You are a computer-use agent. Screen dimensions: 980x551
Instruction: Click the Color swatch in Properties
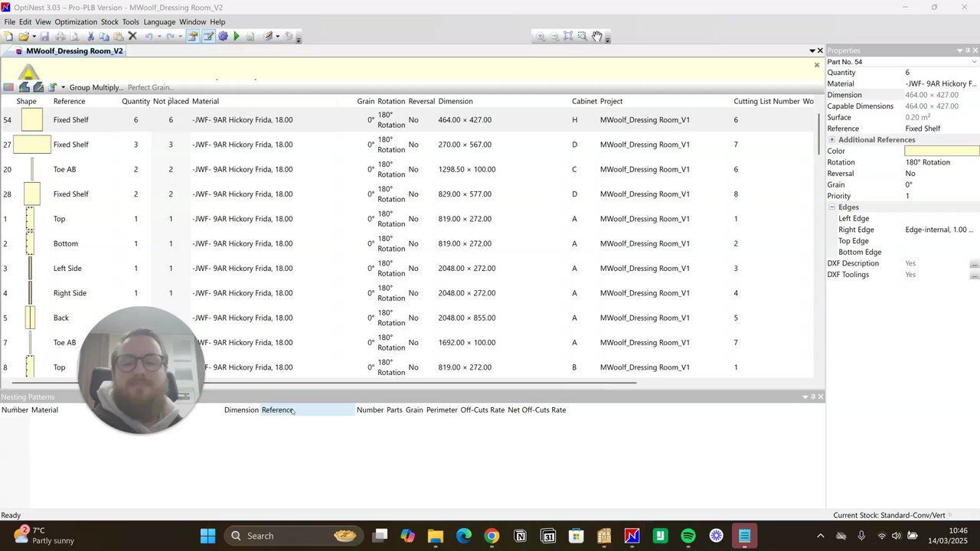(942, 152)
